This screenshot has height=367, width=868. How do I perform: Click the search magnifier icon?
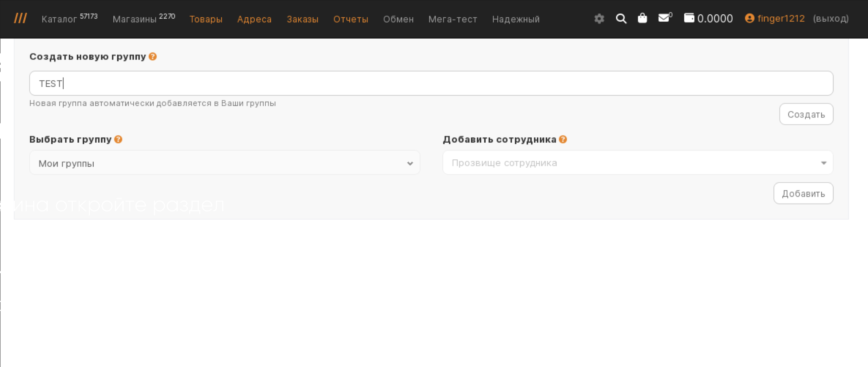click(621, 18)
